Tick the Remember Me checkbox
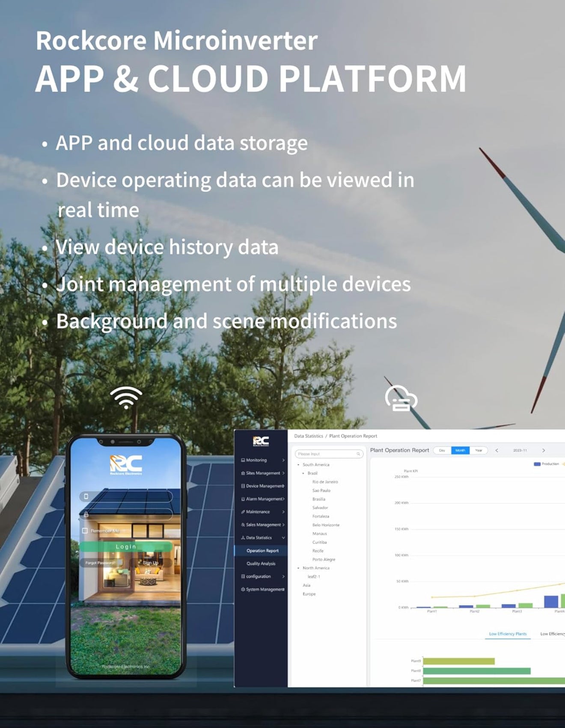 85,531
